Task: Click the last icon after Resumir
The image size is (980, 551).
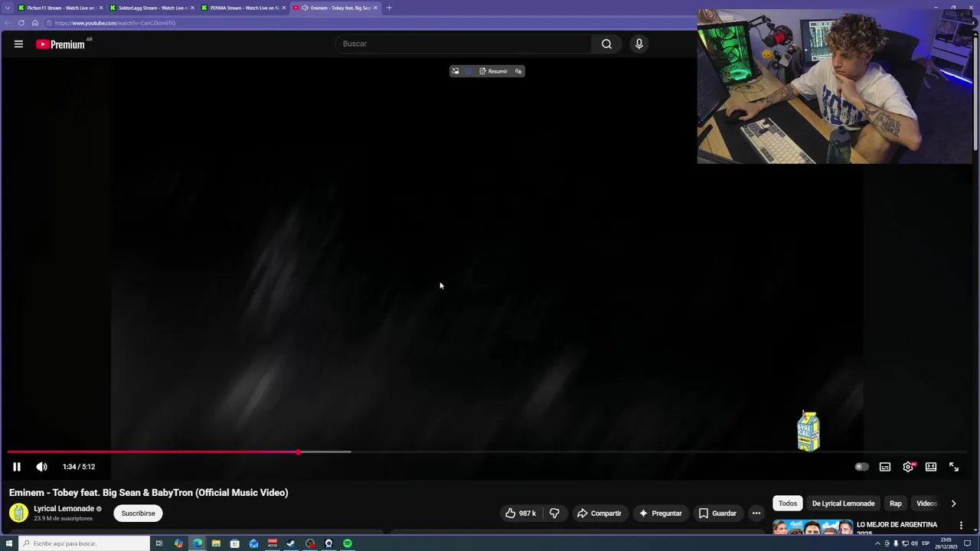Action: point(518,71)
